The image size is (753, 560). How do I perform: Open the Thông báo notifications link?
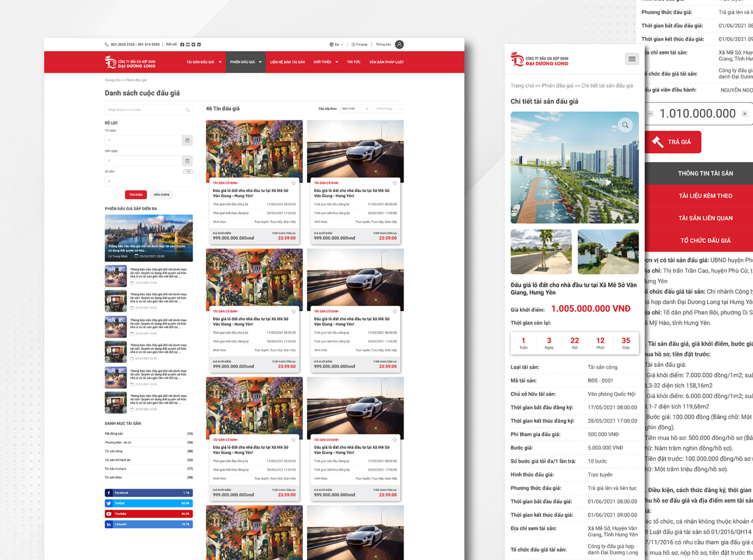point(383,45)
